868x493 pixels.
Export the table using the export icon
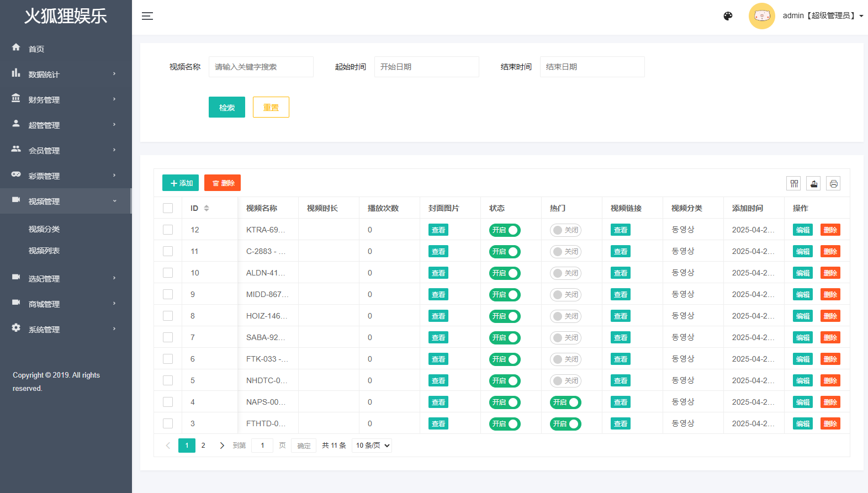(813, 183)
